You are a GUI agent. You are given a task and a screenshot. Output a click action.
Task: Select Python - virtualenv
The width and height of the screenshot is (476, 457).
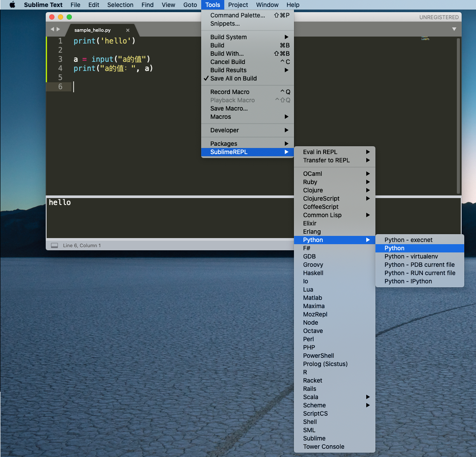click(x=420, y=256)
